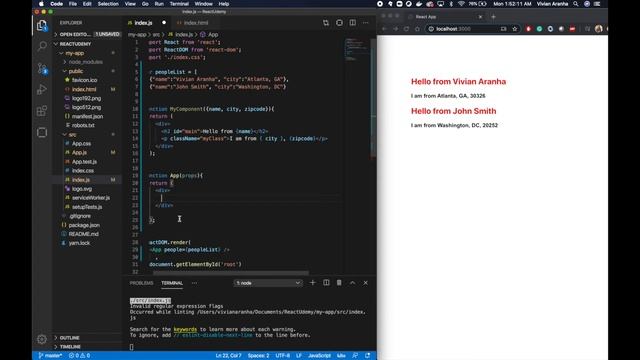This screenshot has height=360, width=640.
Task: Bookmark the page with the star icon
Action: (515, 29)
